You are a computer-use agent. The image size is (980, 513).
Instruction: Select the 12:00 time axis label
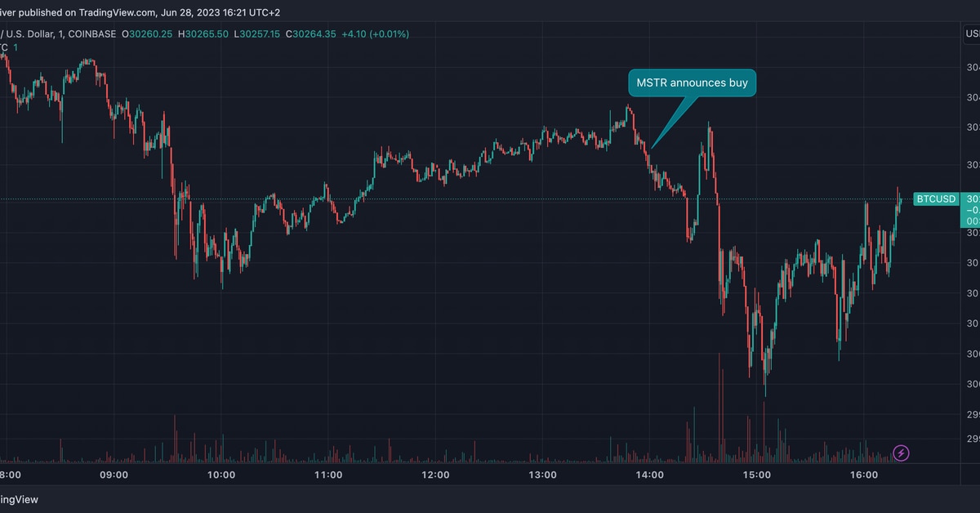[435, 475]
